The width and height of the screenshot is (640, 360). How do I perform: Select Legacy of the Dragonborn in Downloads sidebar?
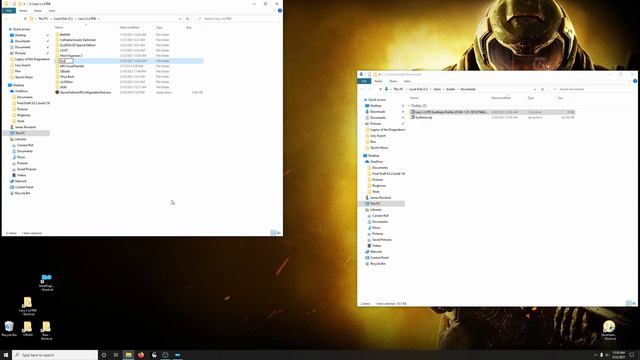[387, 130]
